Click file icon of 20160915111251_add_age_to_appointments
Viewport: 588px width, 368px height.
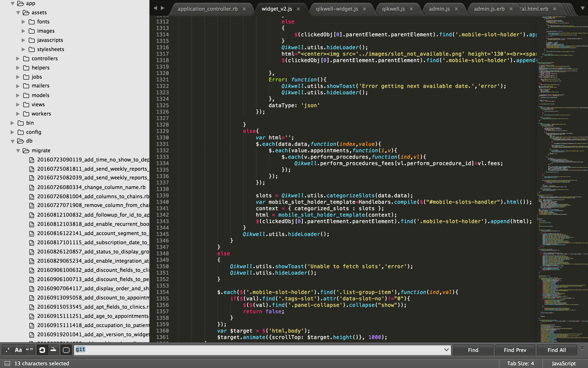pos(32,316)
